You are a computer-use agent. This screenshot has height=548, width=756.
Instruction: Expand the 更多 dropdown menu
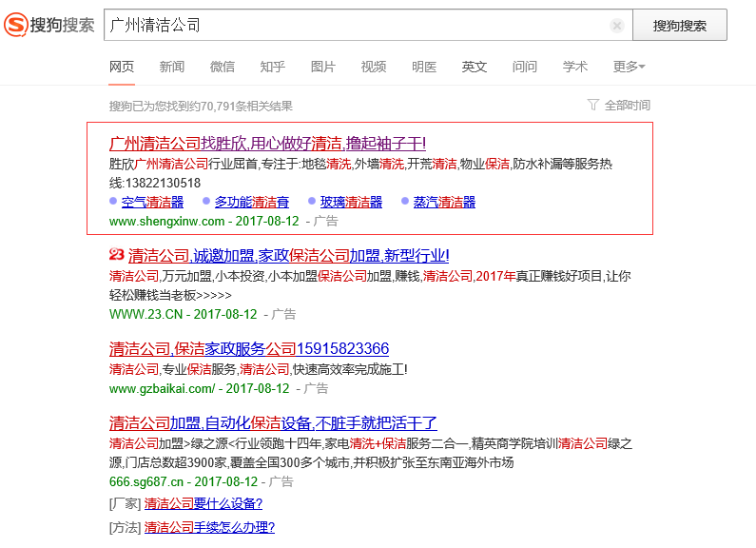tap(629, 67)
